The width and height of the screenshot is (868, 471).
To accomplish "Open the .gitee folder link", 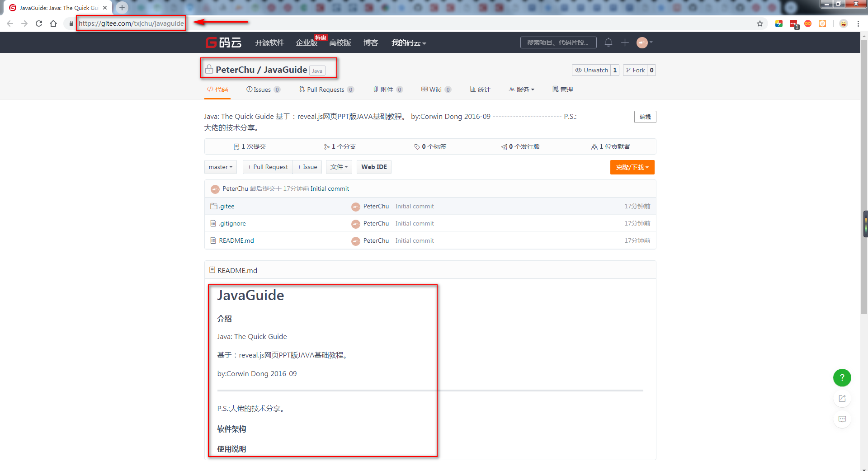I will tap(226, 206).
